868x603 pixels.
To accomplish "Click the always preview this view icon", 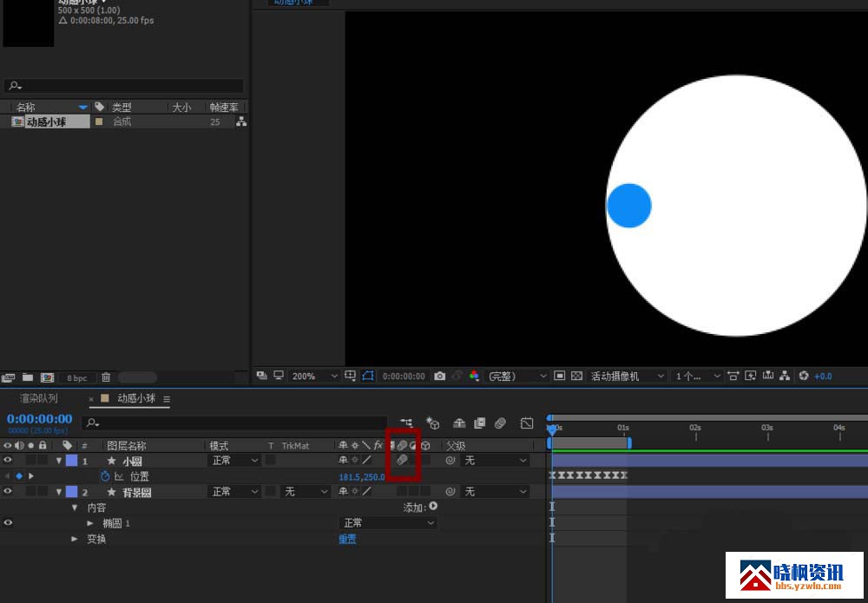I will point(262,376).
